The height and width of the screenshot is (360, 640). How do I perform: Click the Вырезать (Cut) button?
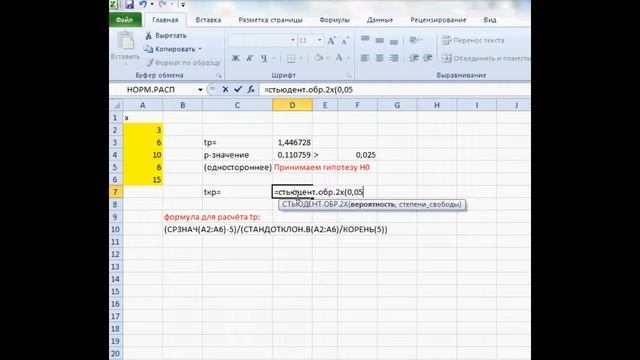pos(166,36)
